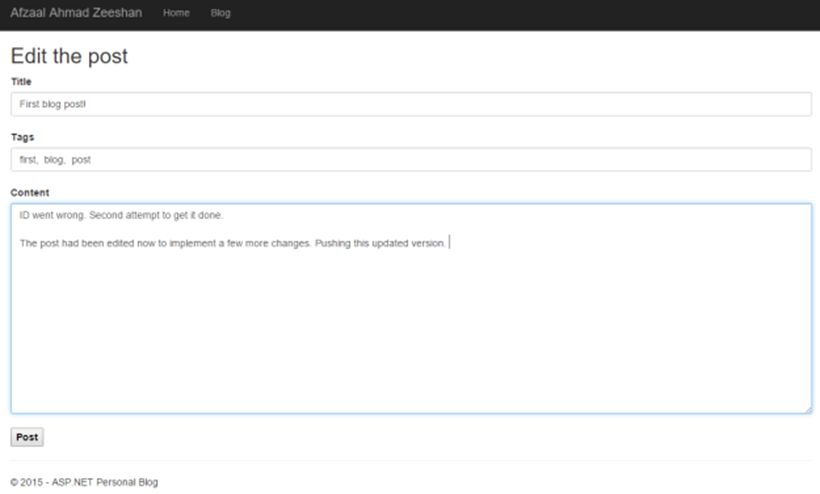Focus the Title input field
The width and height of the screenshot is (820, 494).
tap(410, 104)
